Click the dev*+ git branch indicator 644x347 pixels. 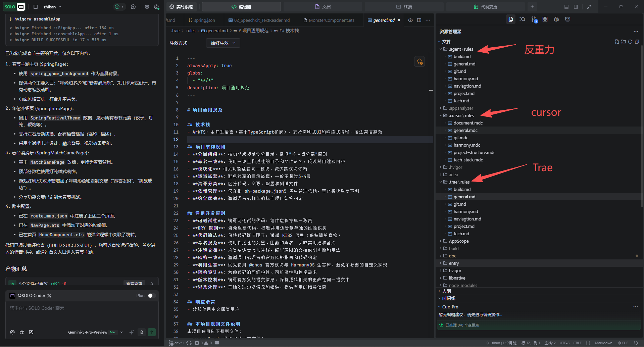[x=177, y=343]
